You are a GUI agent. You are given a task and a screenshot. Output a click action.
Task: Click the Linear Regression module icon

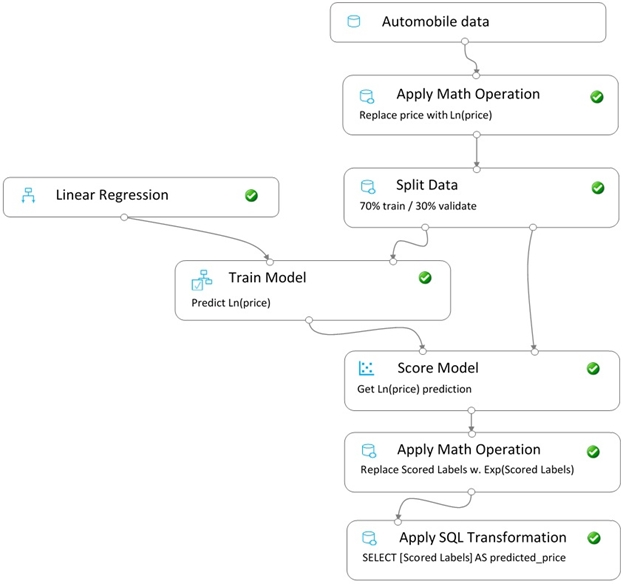click(28, 195)
